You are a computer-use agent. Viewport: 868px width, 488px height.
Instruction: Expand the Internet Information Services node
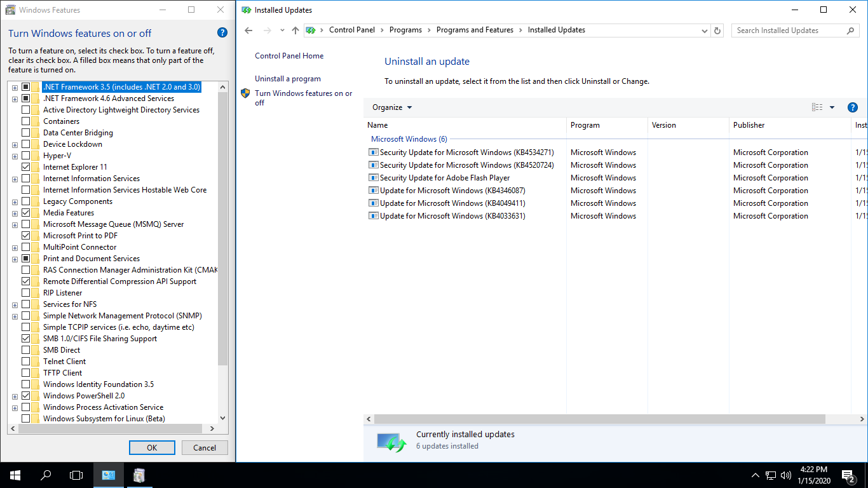coord(15,179)
